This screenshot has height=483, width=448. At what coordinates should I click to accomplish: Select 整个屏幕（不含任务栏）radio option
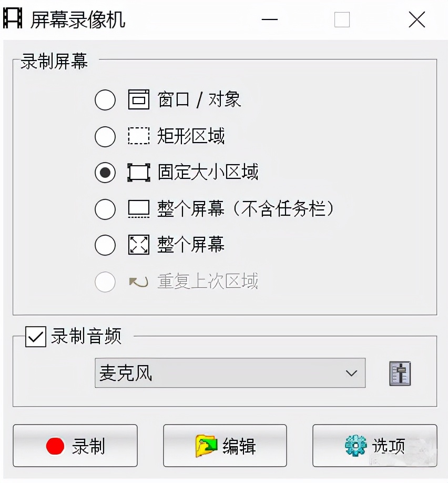105,209
